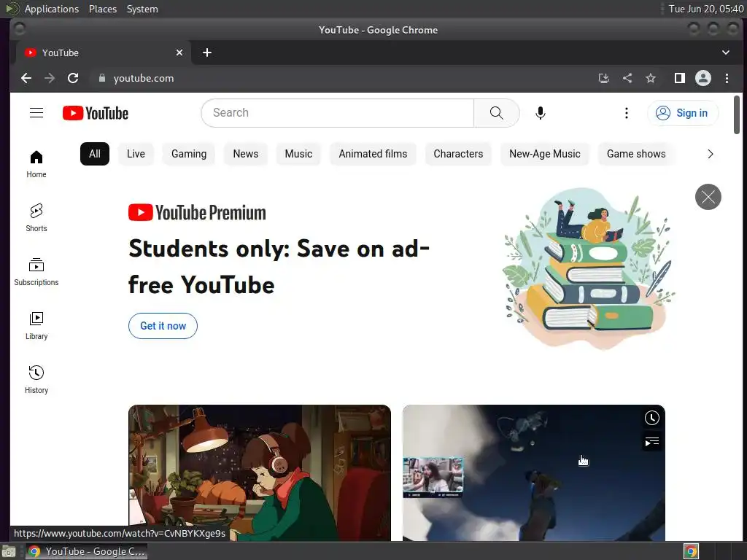This screenshot has height=560, width=747.
Task: Select the New-Age Music chip
Action: coord(544,154)
